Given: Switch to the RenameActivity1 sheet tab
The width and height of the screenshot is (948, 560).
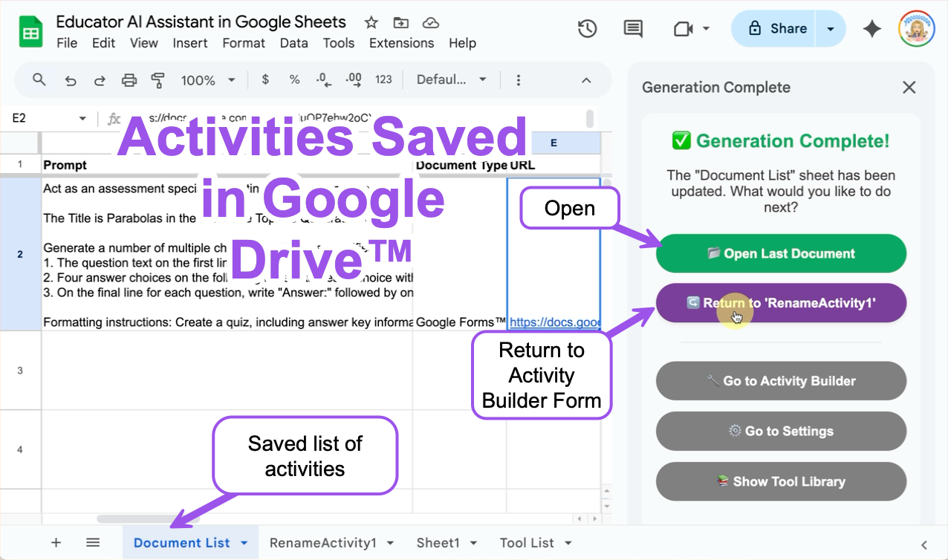Looking at the screenshot, I should [323, 543].
